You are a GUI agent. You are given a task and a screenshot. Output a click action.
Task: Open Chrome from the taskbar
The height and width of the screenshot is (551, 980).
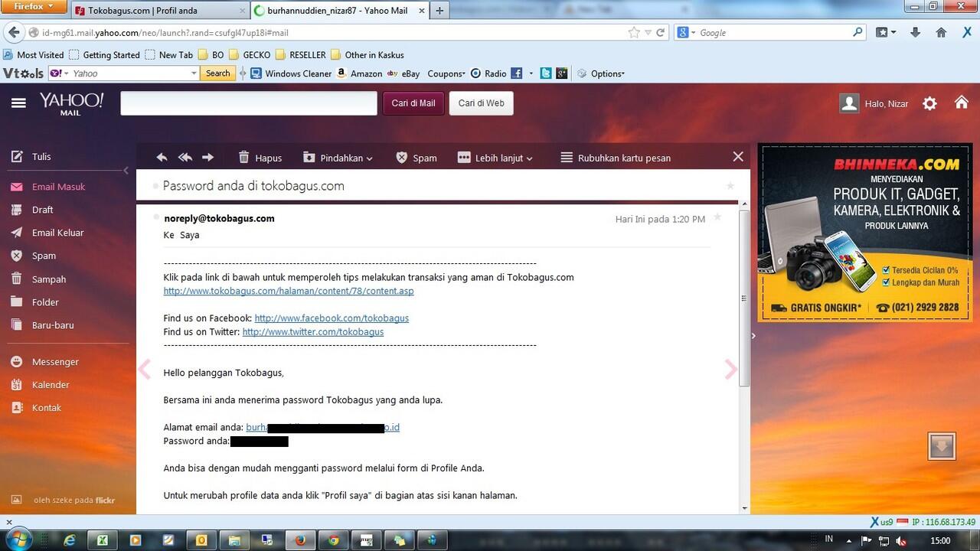coord(333,540)
